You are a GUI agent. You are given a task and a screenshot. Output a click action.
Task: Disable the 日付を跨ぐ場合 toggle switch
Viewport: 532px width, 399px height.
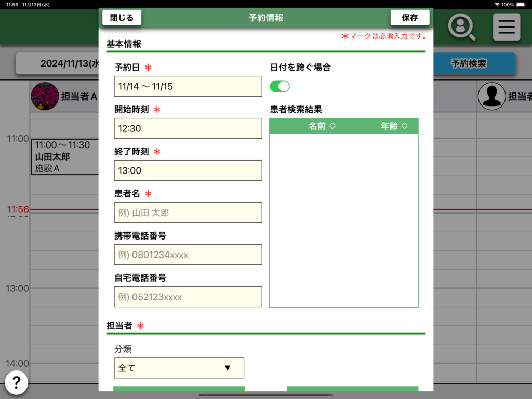point(280,86)
